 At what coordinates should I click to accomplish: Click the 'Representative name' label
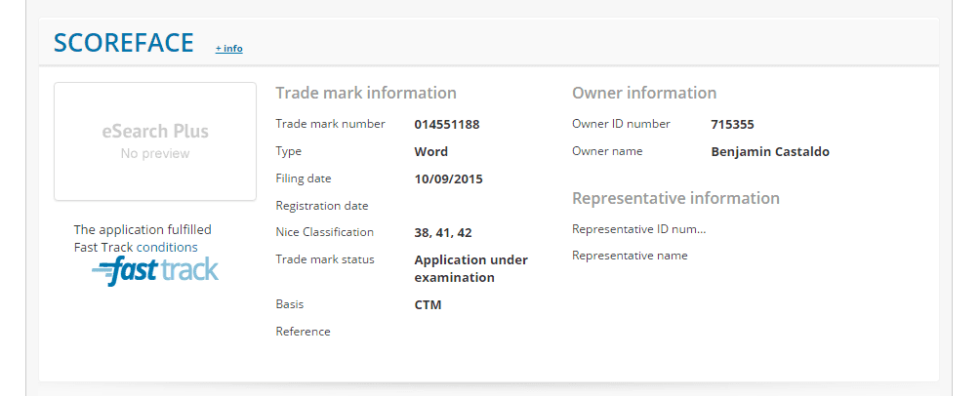tap(630, 256)
